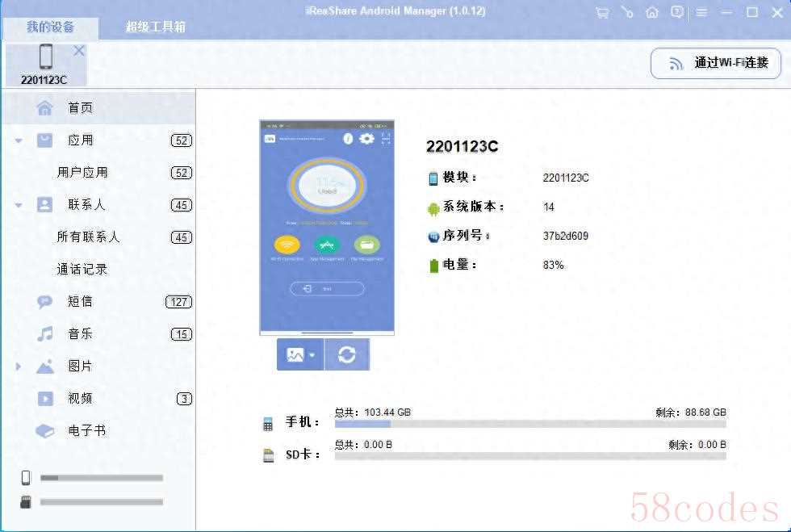The image size is (791, 532).
Task: Open the shopping cart icon in title bar
Action: (x=602, y=13)
